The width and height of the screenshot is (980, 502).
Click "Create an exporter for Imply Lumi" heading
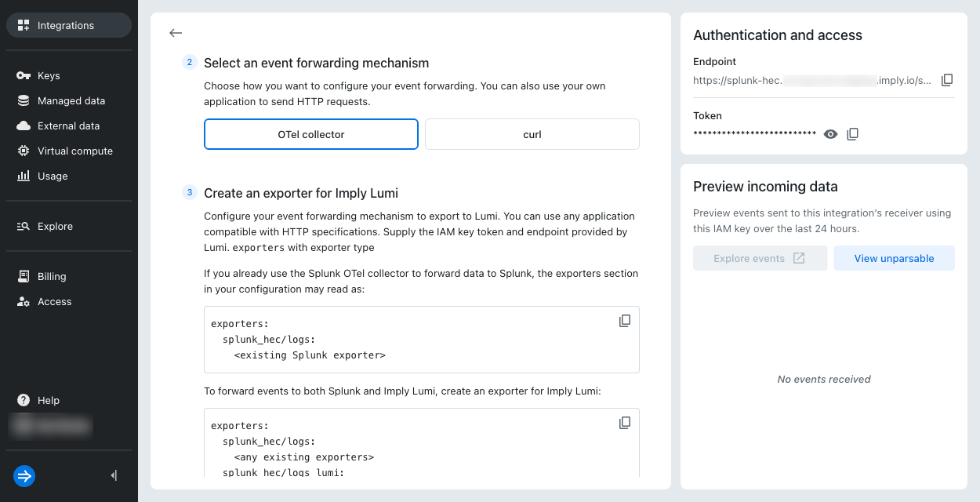(302, 193)
